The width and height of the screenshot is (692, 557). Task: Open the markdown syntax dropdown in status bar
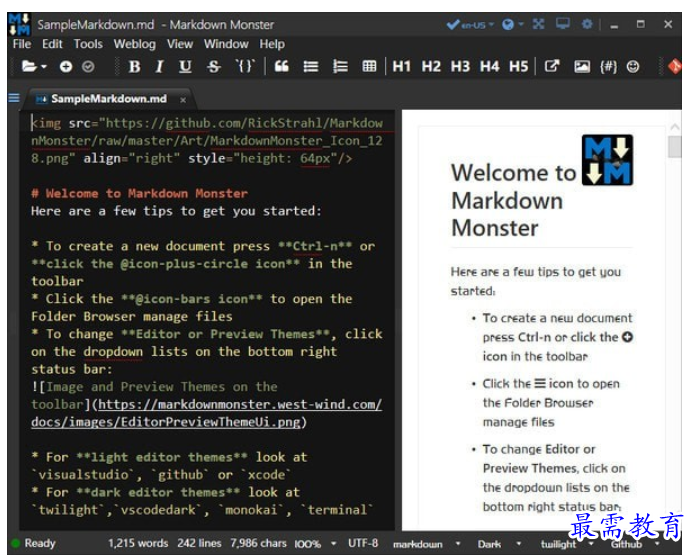tap(426, 544)
